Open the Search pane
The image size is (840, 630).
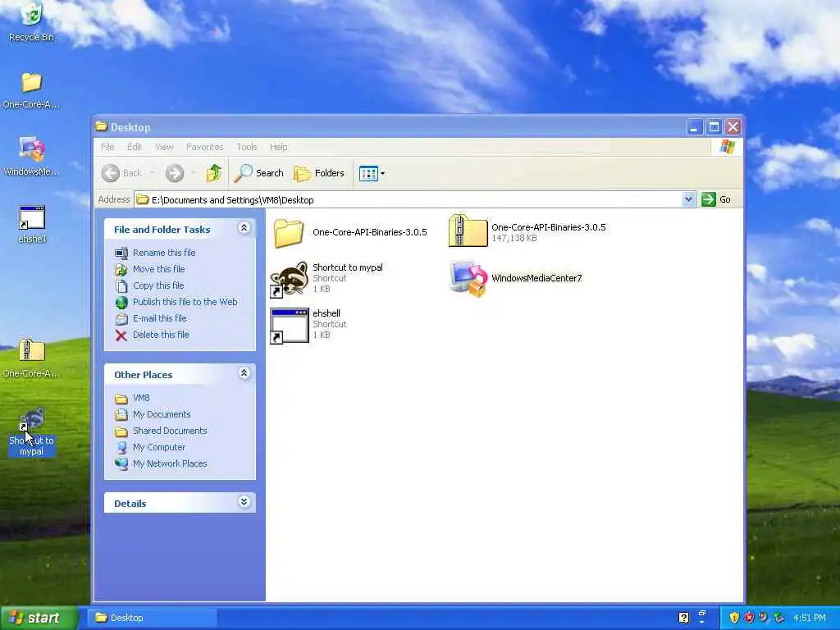pyautogui.click(x=259, y=173)
